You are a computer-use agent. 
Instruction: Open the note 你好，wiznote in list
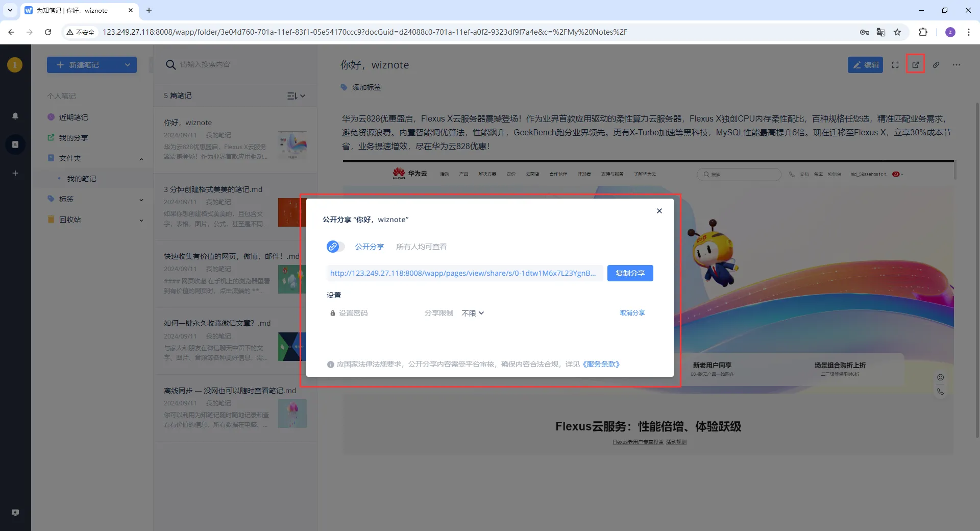pos(235,139)
